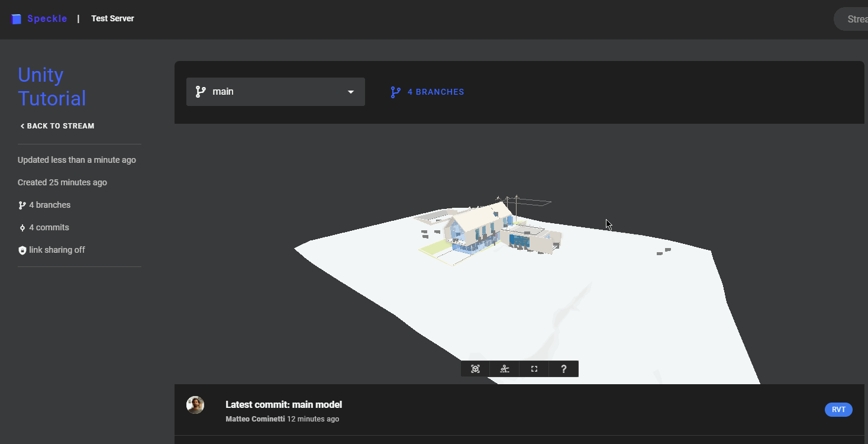The height and width of the screenshot is (444, 868).
Task: Open the viewer help question mark
Action: click(563, 369)
